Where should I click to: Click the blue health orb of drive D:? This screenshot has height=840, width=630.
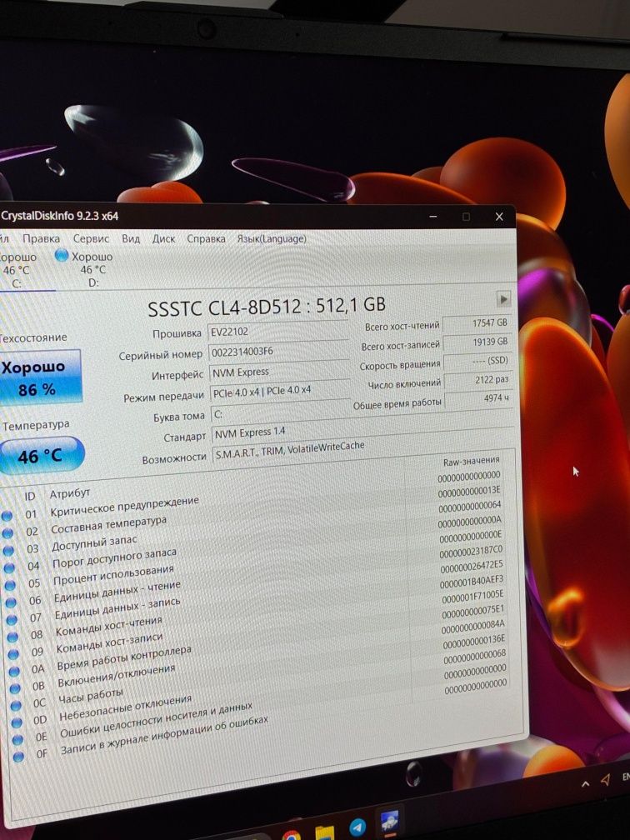point(62,256)
